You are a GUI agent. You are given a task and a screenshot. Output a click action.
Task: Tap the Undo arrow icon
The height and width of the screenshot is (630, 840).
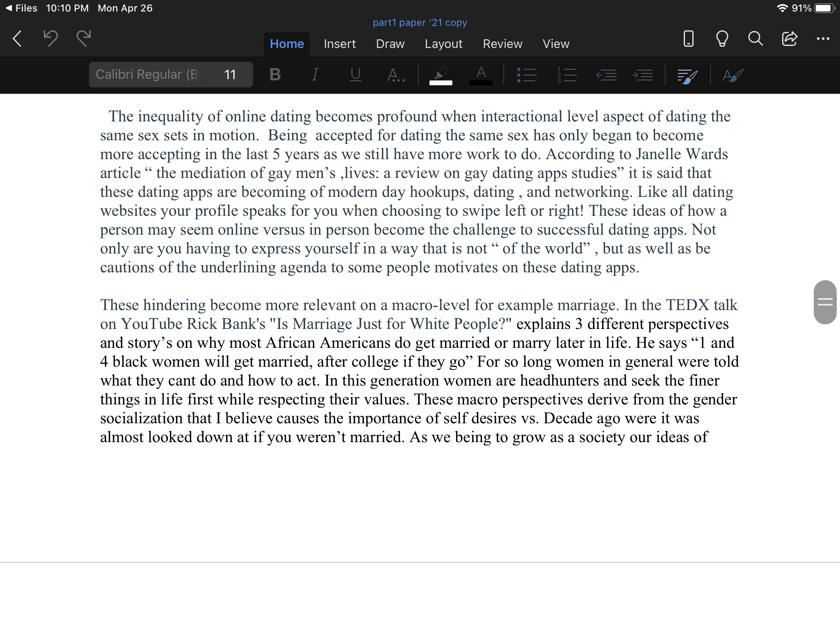50,39
